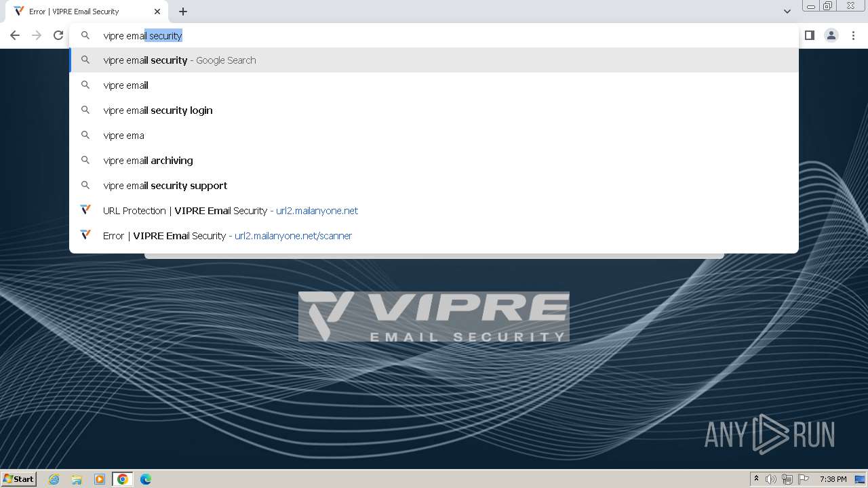This screenshot has height=488, width=868.
Task: Open the media player taskbar icon
Action: (100, 479)
